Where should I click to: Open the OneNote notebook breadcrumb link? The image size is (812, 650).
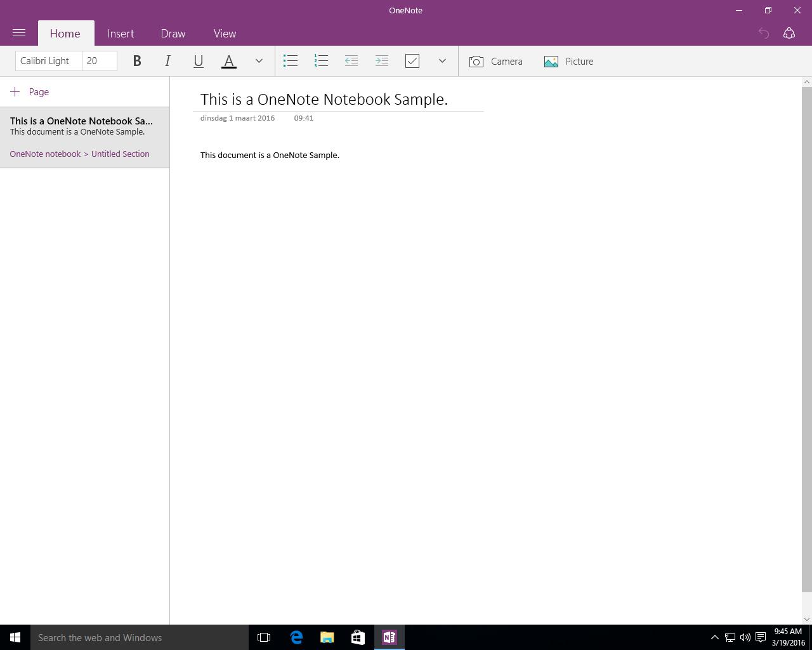[45, 154]
